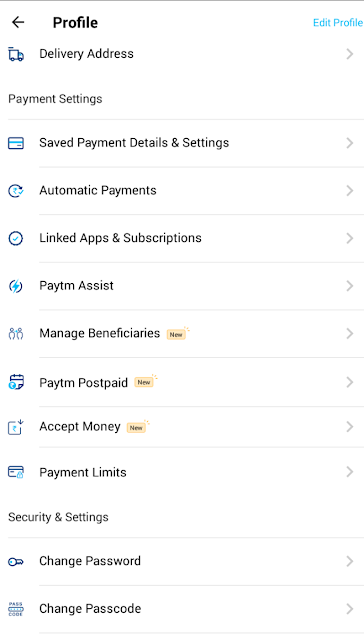Tap the Manage Beneficiaries people icon
The height and width of the screenshot is (640, 364).
tap(16, 333)
